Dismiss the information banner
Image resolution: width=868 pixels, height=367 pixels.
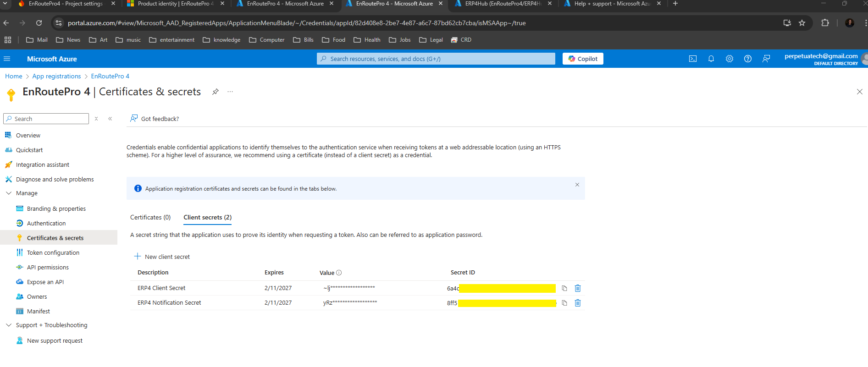[x=577, y=185]
